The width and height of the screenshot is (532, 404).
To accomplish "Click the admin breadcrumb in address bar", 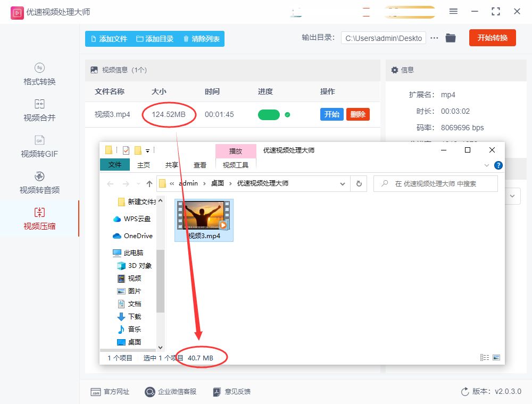I will (x=188, y=183).
